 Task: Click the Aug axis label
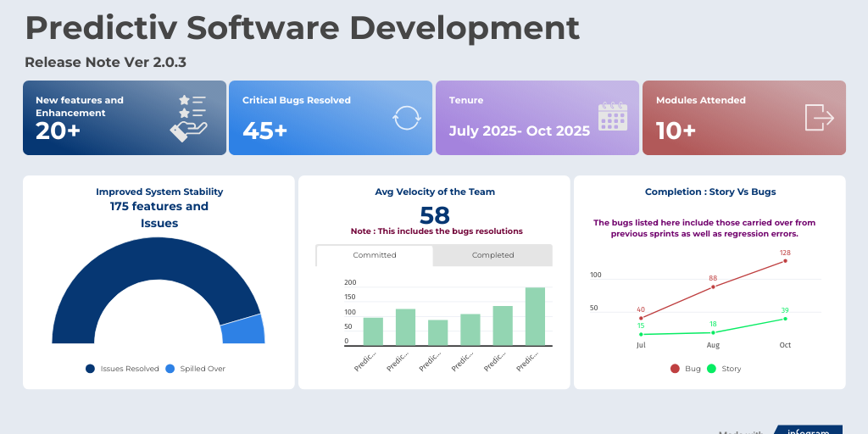[x=713, y=346]
